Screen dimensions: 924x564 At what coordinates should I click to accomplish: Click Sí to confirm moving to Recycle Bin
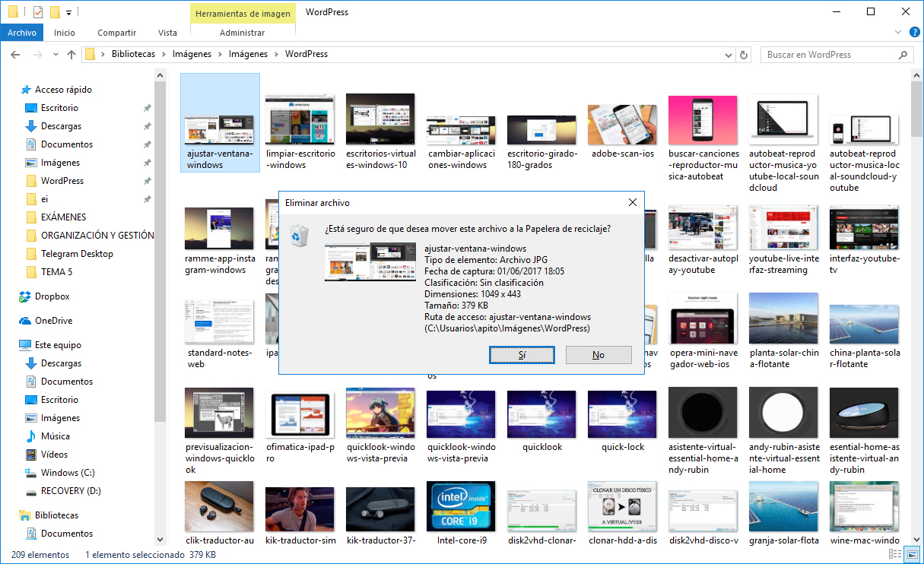click(x=522, y=355)
